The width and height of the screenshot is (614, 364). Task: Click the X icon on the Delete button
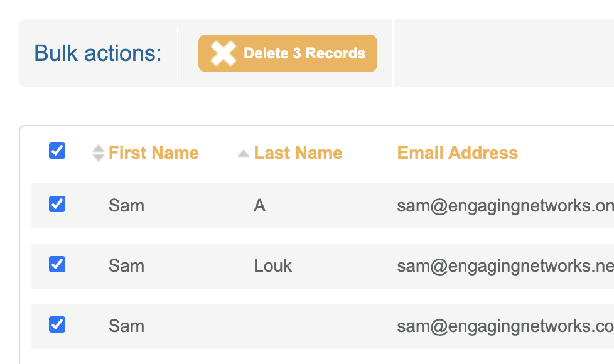pyautogui.click(x=223, y=53)
